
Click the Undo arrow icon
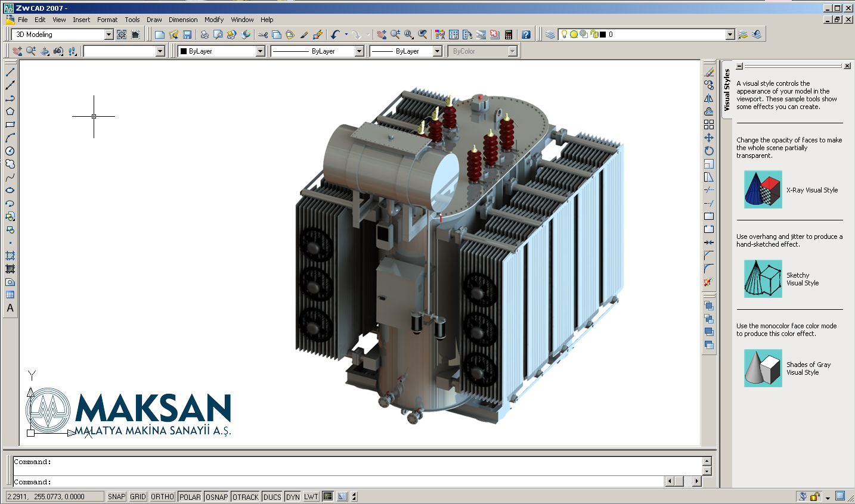[x=335, y=35]
